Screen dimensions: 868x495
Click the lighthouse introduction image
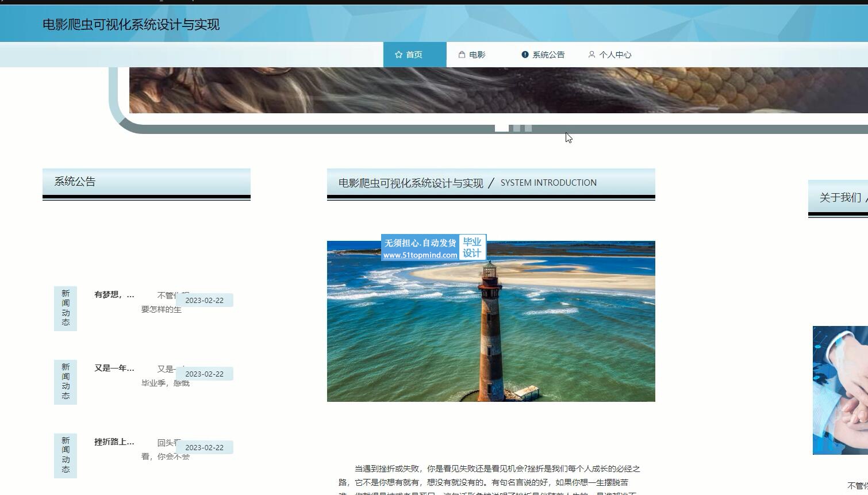[x=491, y=321]
